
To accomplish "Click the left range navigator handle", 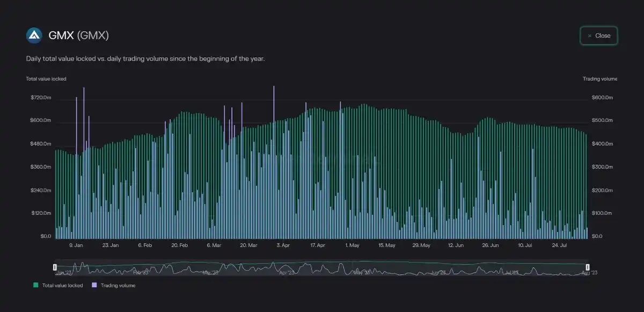I will [55, 267].
